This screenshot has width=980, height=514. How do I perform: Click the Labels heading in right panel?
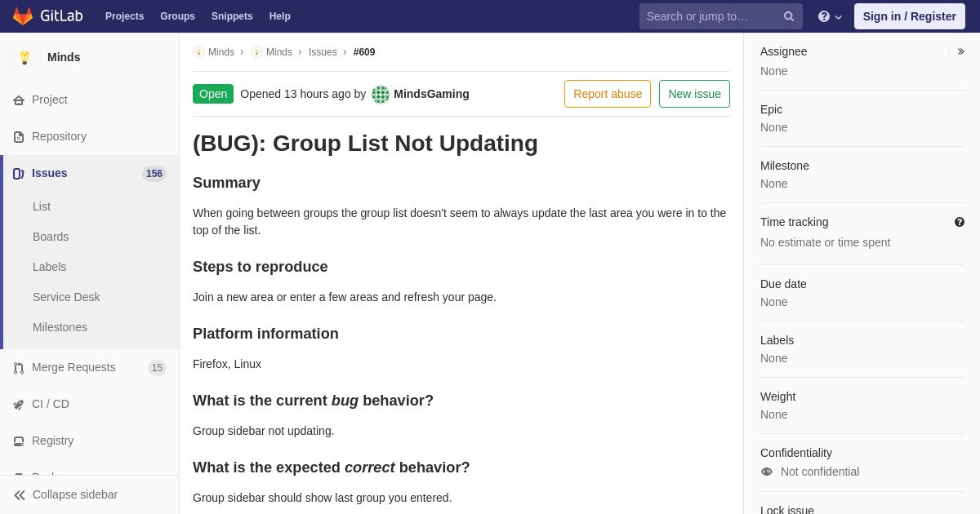pos(777,340)
